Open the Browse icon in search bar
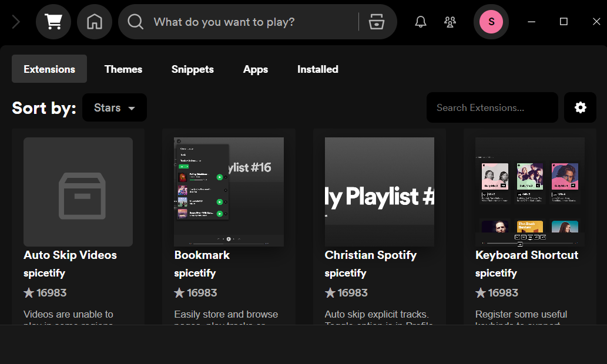This screenshot has width=607, height=364. click(x=376, y=22)
